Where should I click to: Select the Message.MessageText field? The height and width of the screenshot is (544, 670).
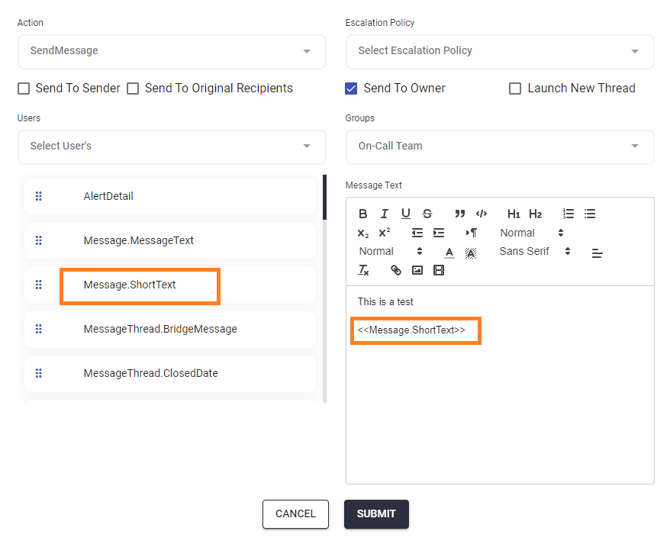coord(170,241)
